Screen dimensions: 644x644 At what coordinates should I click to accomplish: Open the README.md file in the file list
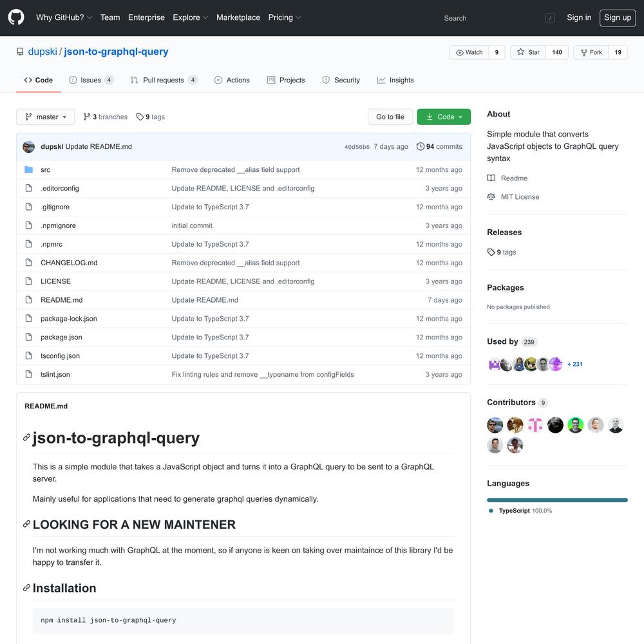pyautogui.click(x=62, y=300)
